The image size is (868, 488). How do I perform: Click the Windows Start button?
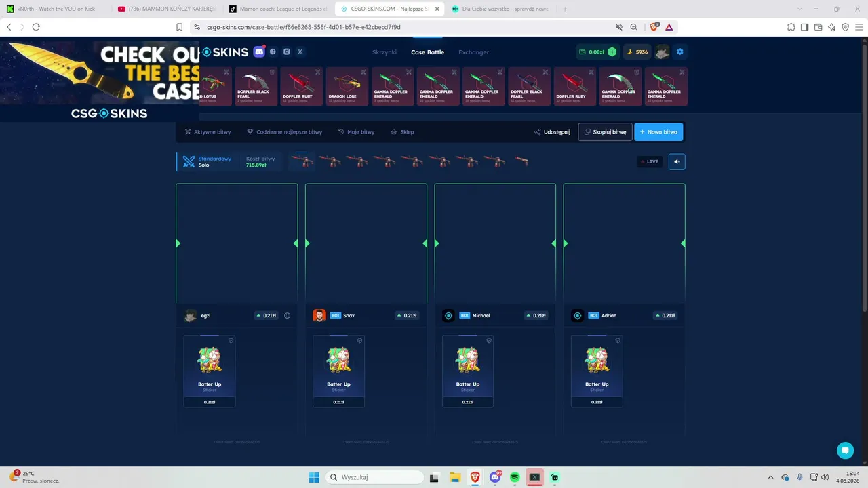(x=314, y=477)
